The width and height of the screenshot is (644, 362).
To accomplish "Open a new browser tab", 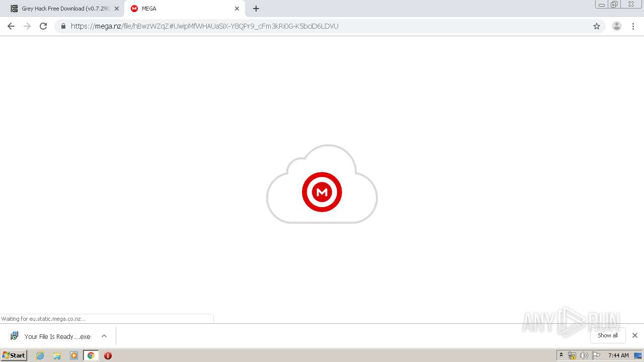I will [256, 9].
